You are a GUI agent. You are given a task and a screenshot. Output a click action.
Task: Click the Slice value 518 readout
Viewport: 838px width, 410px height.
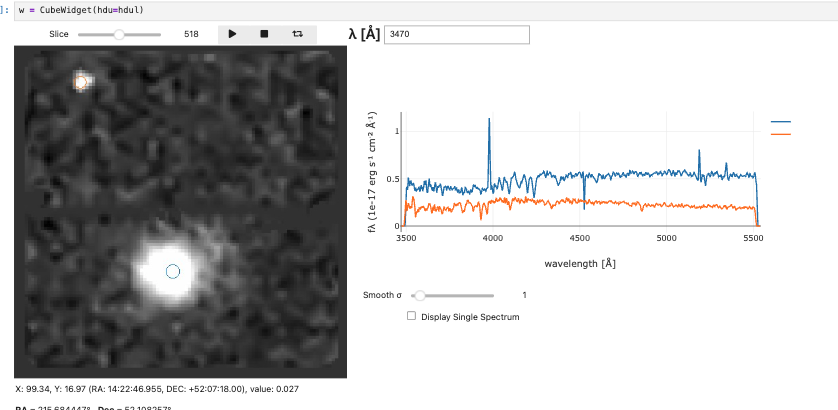click(x=191, y=34)
